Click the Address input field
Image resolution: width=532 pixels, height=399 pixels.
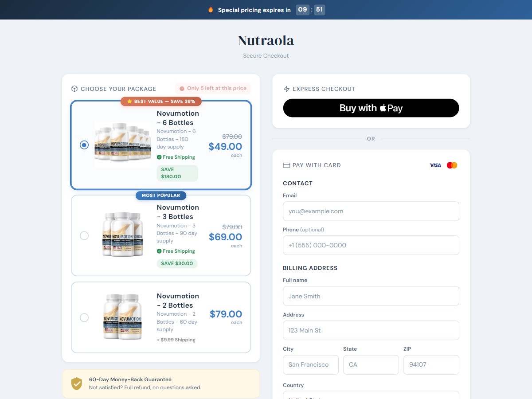pyautogui.click(x=371, y=330)
